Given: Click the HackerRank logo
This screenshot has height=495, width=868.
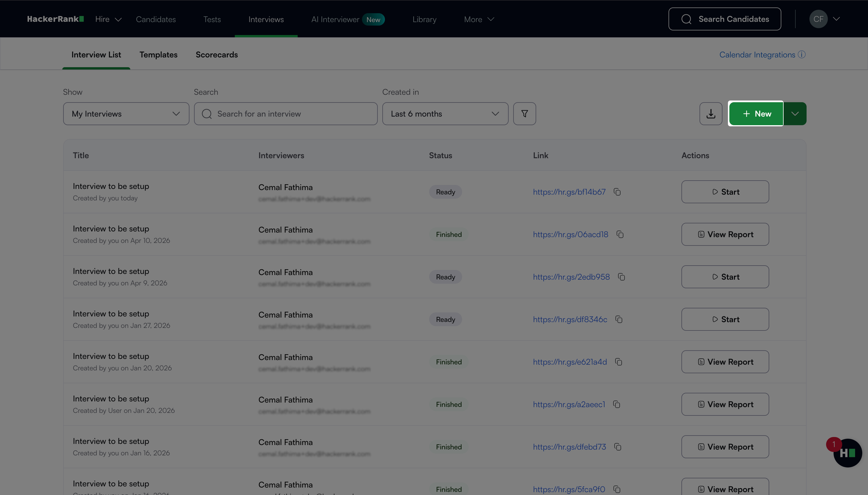Looking at the screenshot, I should point(55,19).
